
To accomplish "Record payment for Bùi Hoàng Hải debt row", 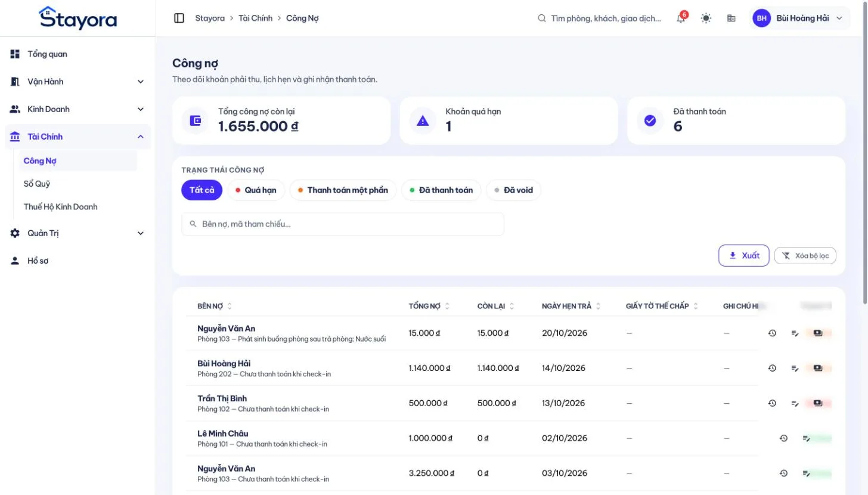I will [818, 369].
